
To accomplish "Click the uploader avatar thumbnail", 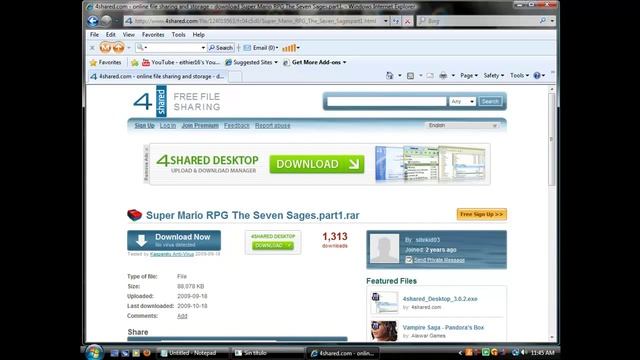I will pyautogui.click(x=384, y=249).
